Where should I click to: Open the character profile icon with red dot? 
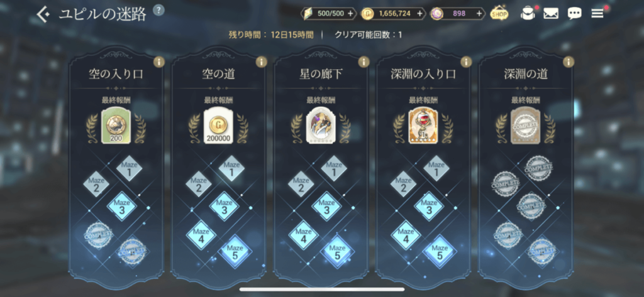(527, 14)
